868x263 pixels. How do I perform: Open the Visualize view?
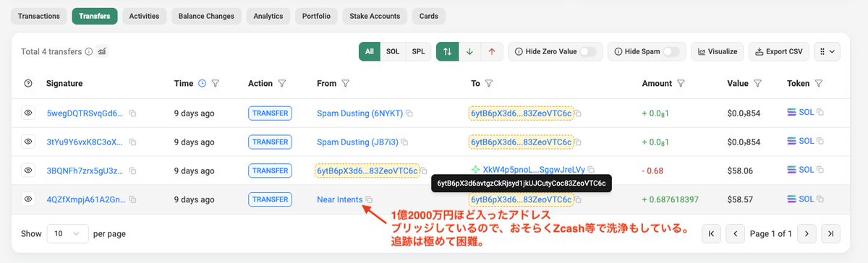[x=718, y=51]
